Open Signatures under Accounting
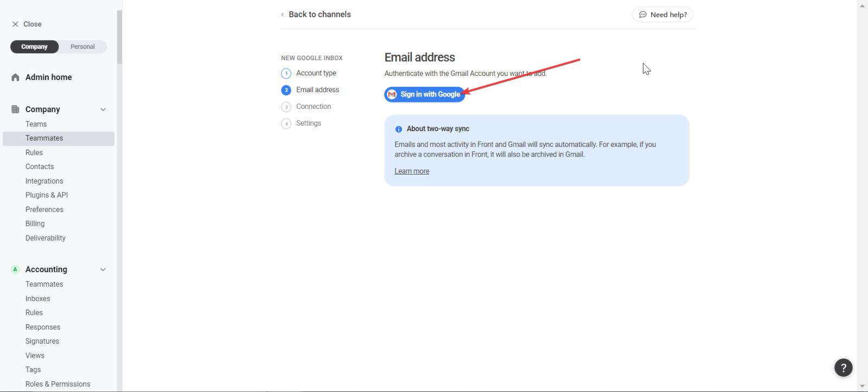Viewport: 868px width, 392px height. coord(42,342)
